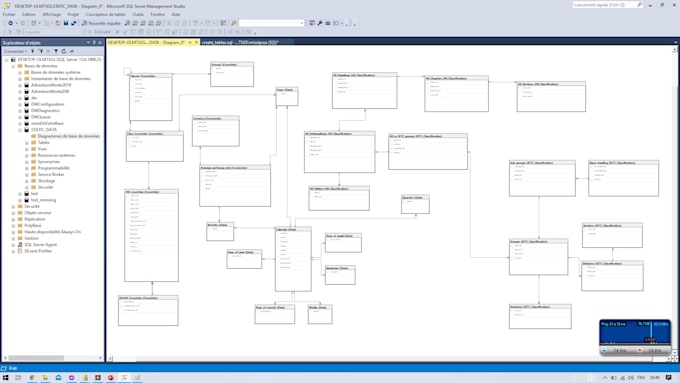The image size is (680, 383).
Task: Click the Lancement rapide search field
Action: tap(605, 5)
